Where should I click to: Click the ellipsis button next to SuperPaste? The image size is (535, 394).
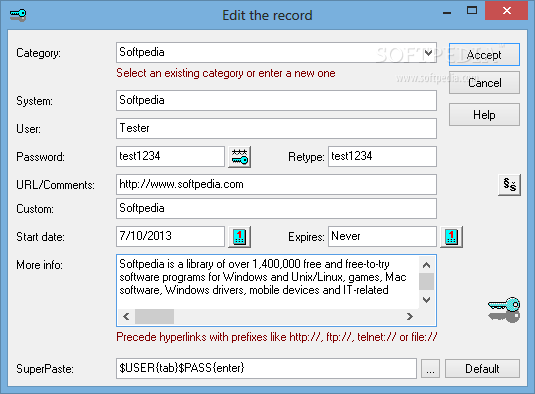pyautogui.click(x=430, y=368)
